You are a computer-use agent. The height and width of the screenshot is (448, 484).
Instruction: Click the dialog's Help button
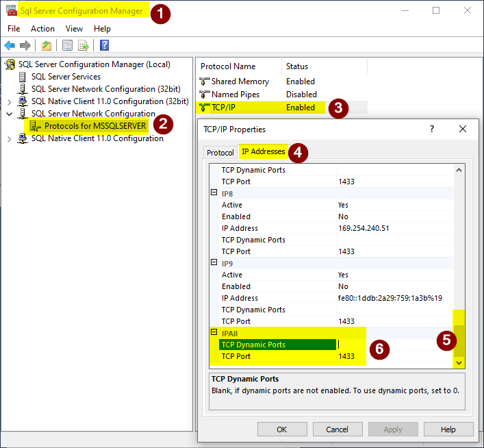[448, 430]
